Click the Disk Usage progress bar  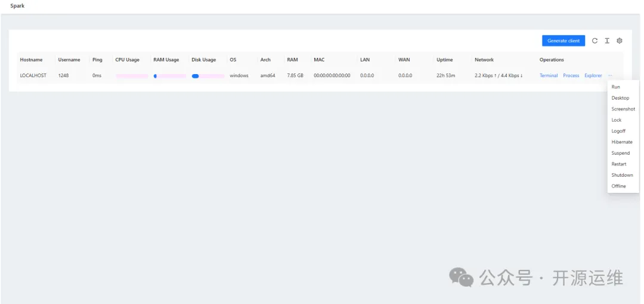coord(208,76)
